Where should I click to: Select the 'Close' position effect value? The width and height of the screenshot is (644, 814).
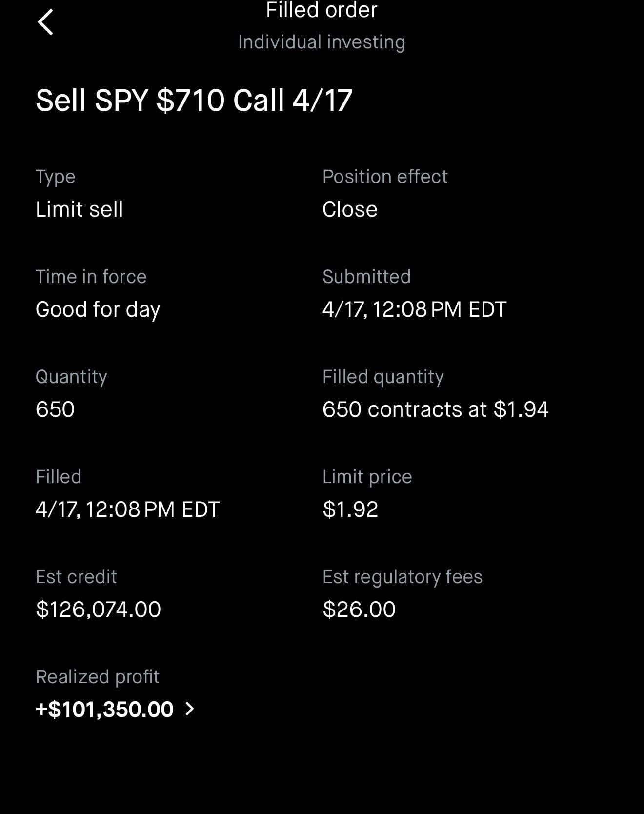click(x=350, y=209)
